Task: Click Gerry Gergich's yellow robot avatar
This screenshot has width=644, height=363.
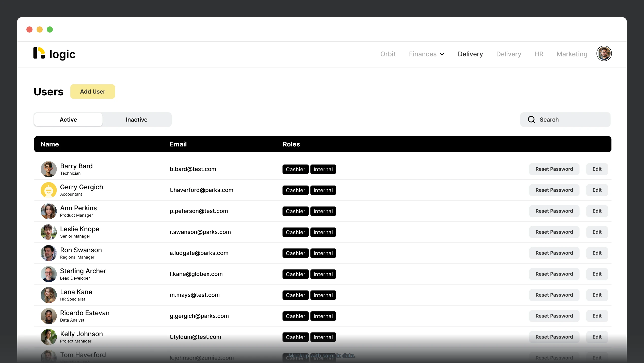Action: [49, 190]
